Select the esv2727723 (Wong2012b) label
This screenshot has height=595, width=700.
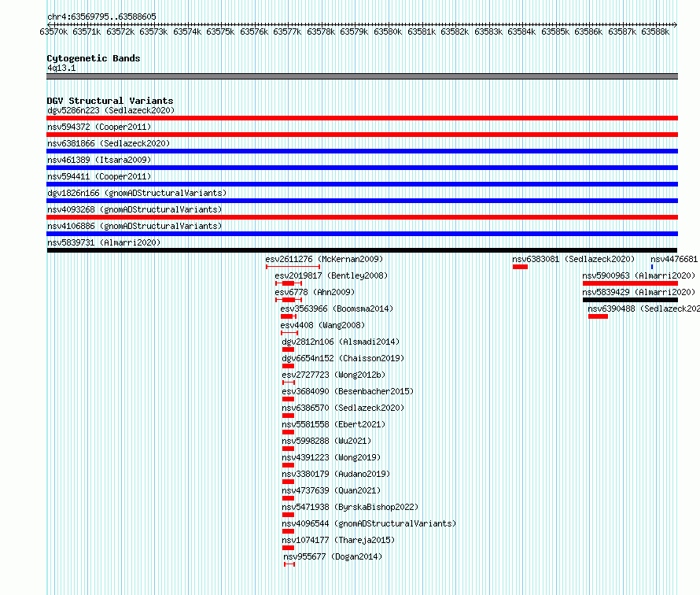point(333,375)
